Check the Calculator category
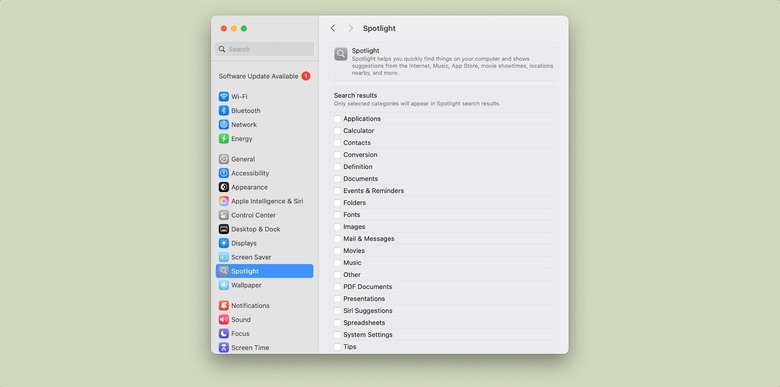 (x=337, y=131)
